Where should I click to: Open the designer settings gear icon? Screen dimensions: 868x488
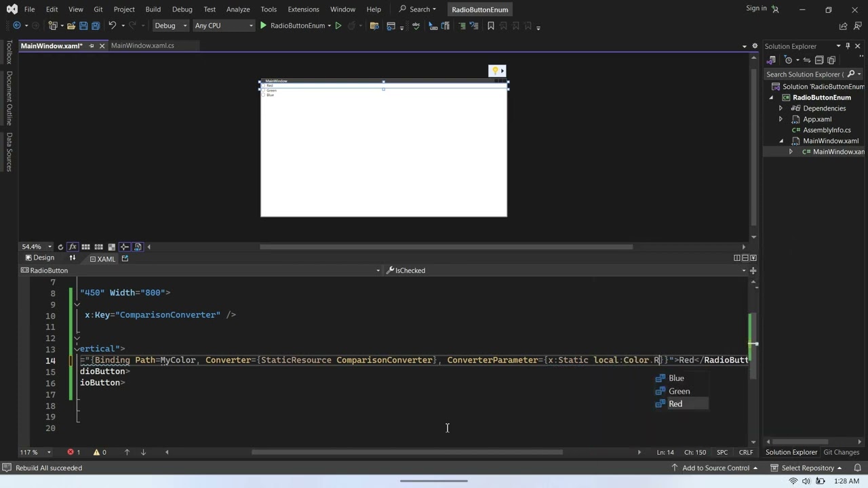(x=755, y=46)
